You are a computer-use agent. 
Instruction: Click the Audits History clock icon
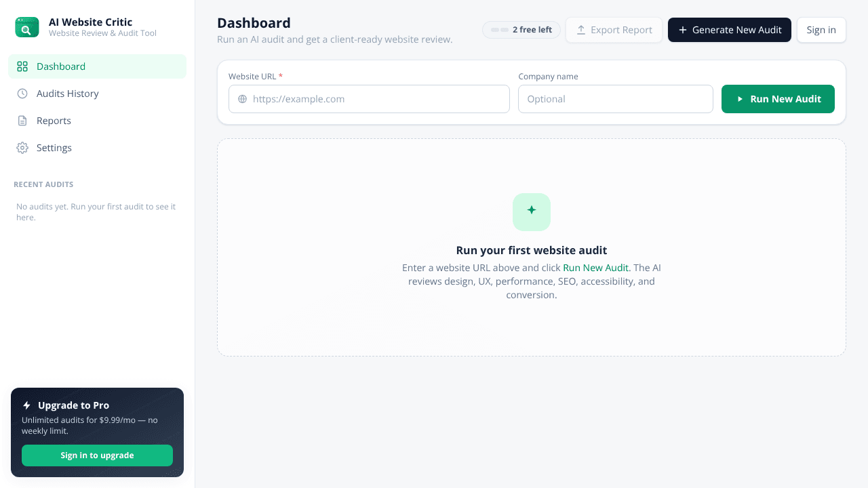pyautogui.click(x=22, y=94)
